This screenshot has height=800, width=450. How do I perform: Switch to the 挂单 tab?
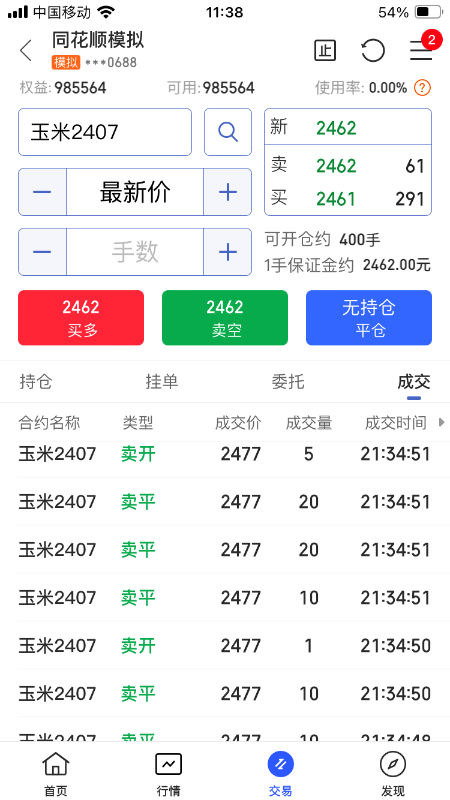click(162, 382)
